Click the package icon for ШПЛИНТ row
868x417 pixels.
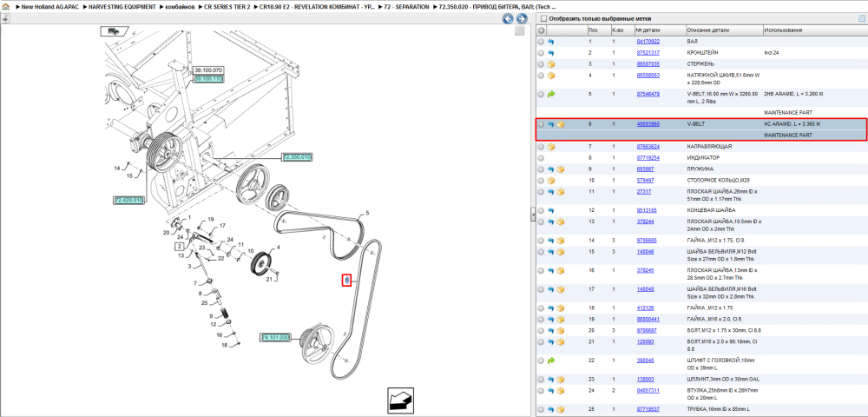click(x=560, y=380)
